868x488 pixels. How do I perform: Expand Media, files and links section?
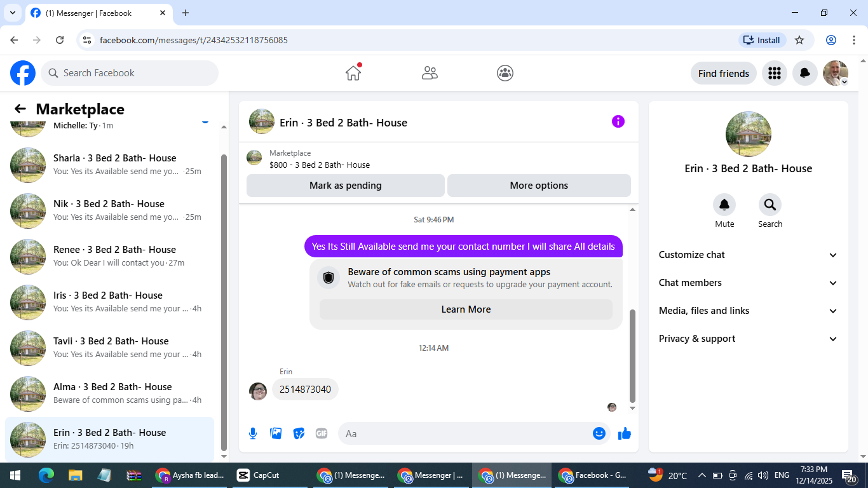749,311
